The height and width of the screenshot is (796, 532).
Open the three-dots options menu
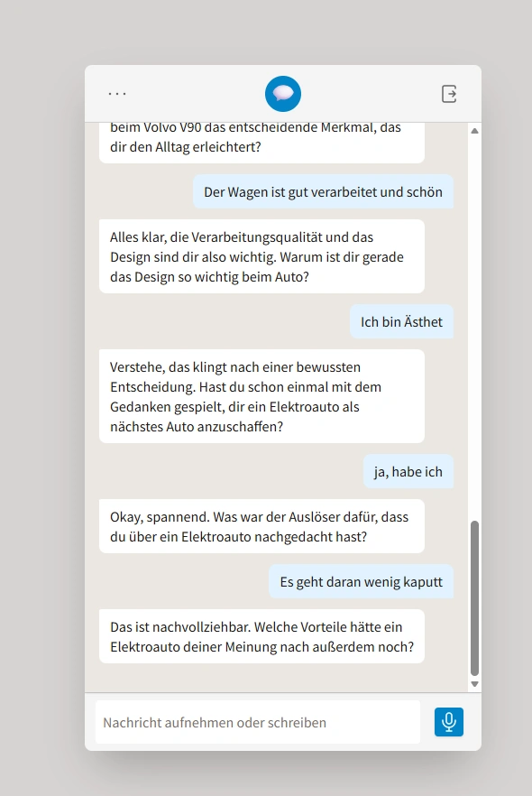(117, 94)
